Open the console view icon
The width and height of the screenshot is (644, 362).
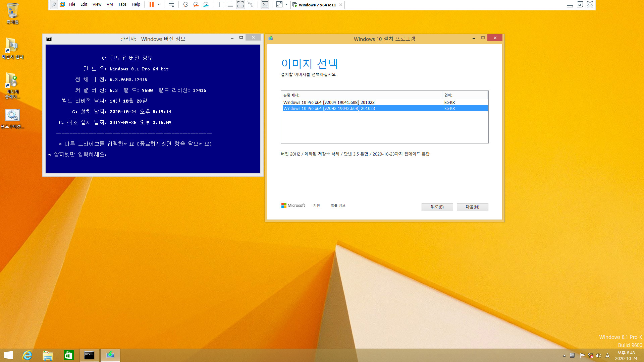[x=265, y=5]
